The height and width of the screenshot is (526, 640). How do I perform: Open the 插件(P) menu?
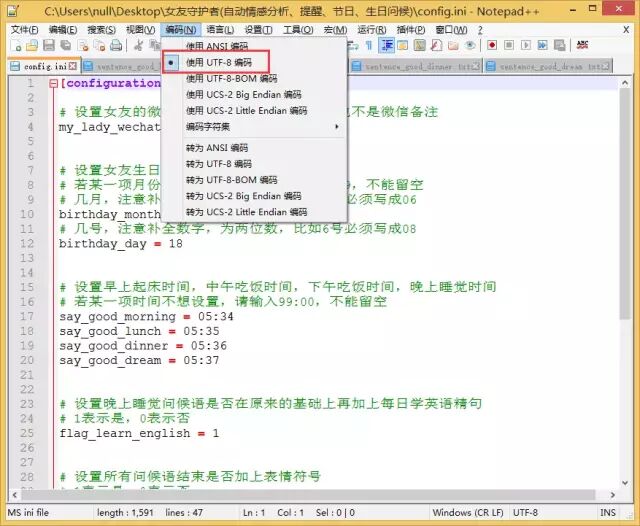coord(411,30)
